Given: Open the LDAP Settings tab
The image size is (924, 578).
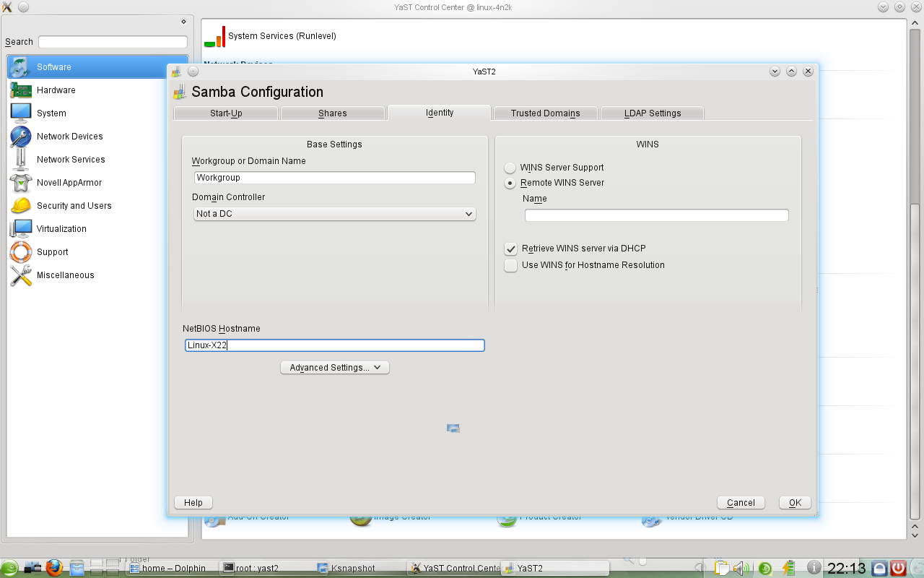Looking at the screenshot, I should click(x=653, y=113).
